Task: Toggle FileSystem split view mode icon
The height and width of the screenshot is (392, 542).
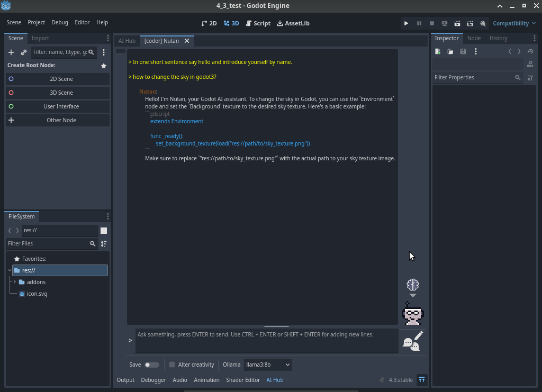Action: point(104,230)
